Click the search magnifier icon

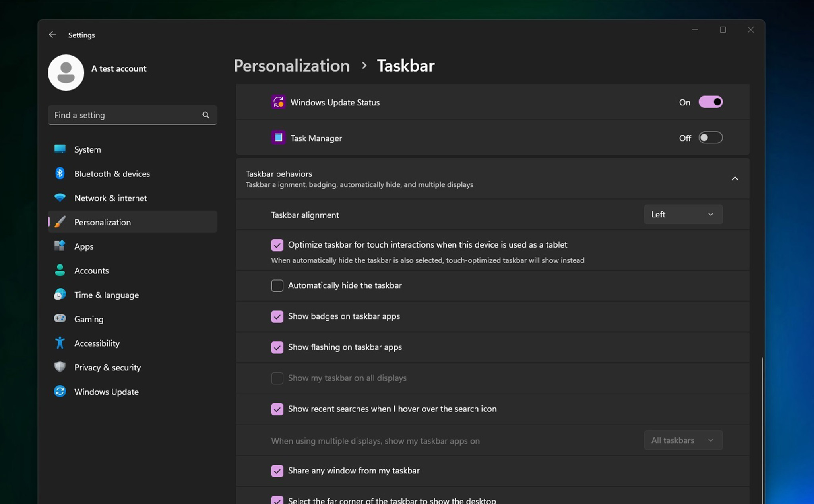[x=205, y=115]
